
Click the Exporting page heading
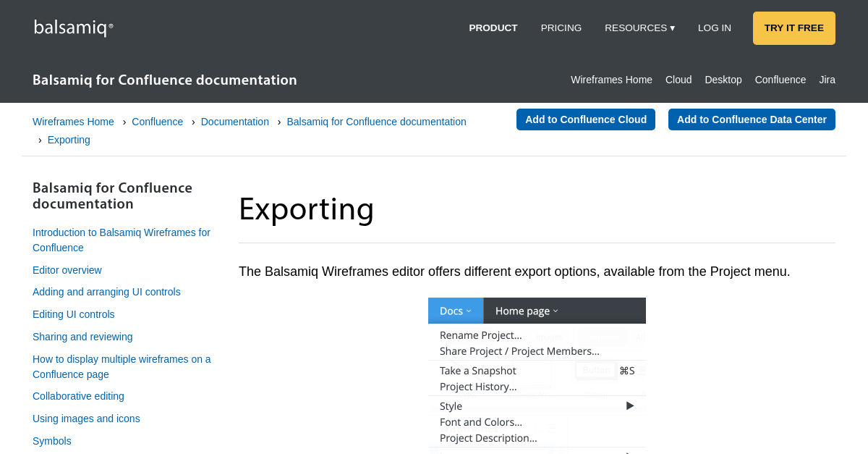pyautogui.click(x=307, y=209)
